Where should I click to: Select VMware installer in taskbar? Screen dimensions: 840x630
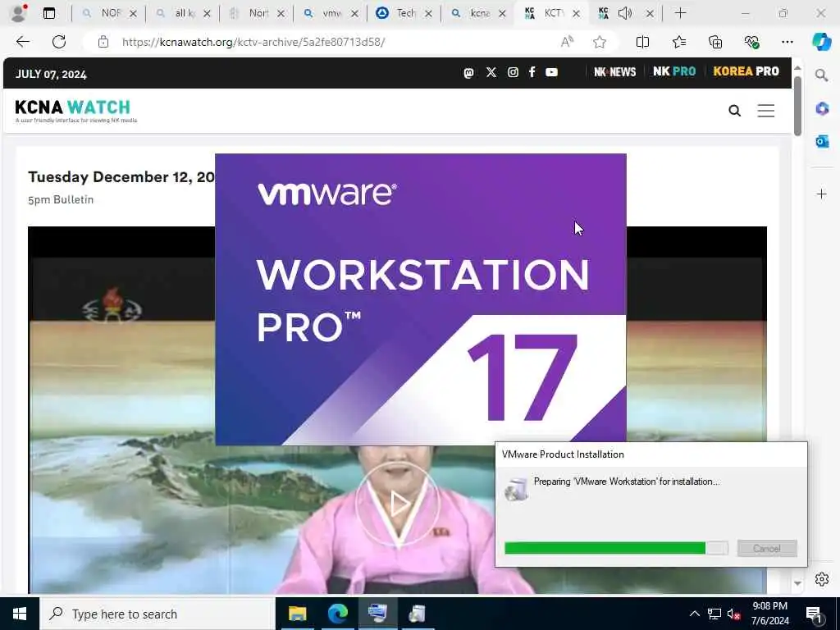[377, 614]
